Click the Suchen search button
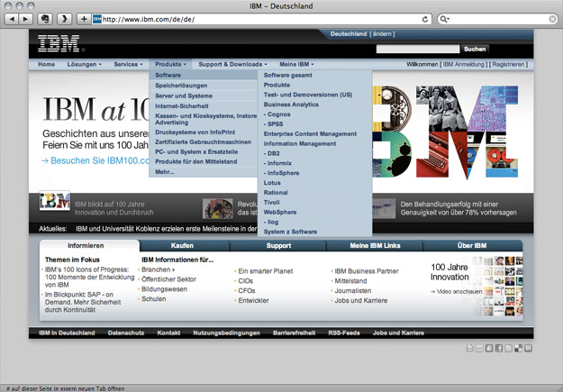 coord(475,50)
